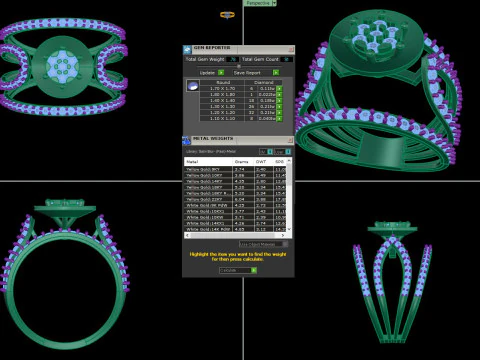Click metal table horizontal scroll left arrow

point(187,235)
